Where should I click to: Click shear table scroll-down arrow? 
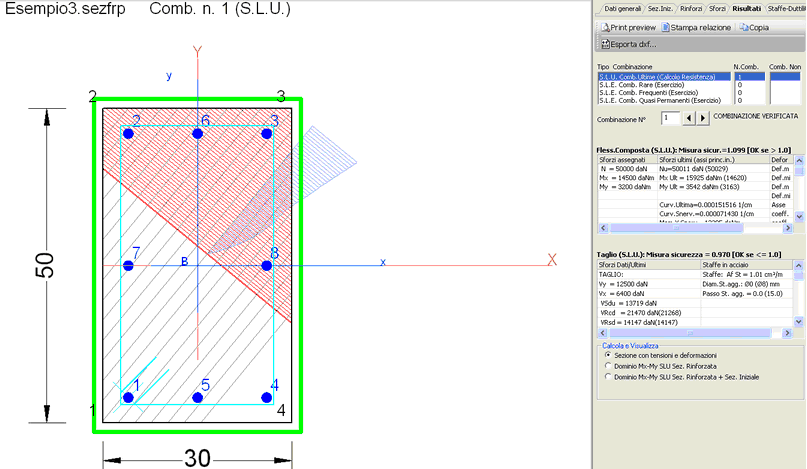[x=798, y=322]
